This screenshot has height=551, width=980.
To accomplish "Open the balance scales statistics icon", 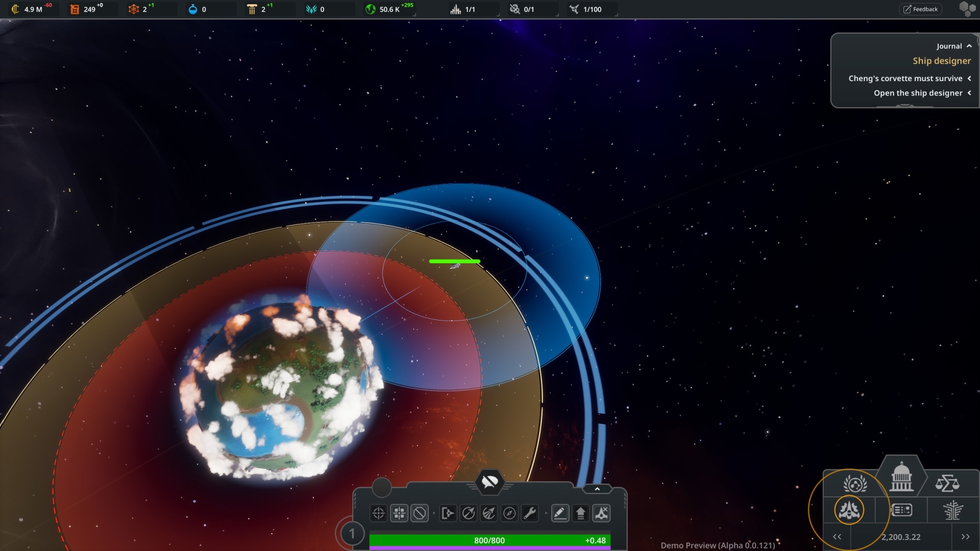I will [x=947, y=483].
